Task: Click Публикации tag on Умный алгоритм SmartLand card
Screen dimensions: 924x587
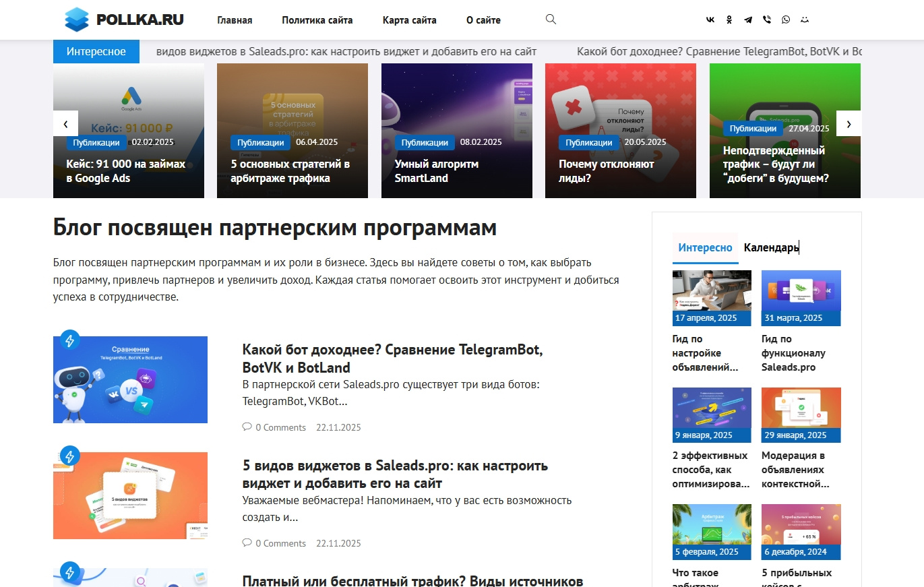Action: pos(425,142)
